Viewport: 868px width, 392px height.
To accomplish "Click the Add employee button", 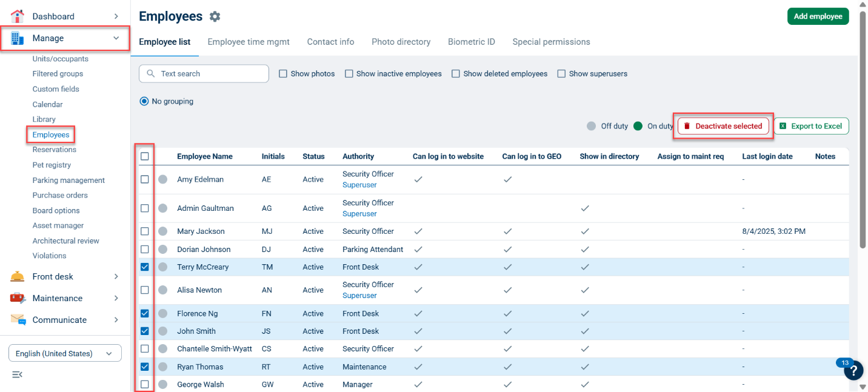I will click(x=818, y=16).
